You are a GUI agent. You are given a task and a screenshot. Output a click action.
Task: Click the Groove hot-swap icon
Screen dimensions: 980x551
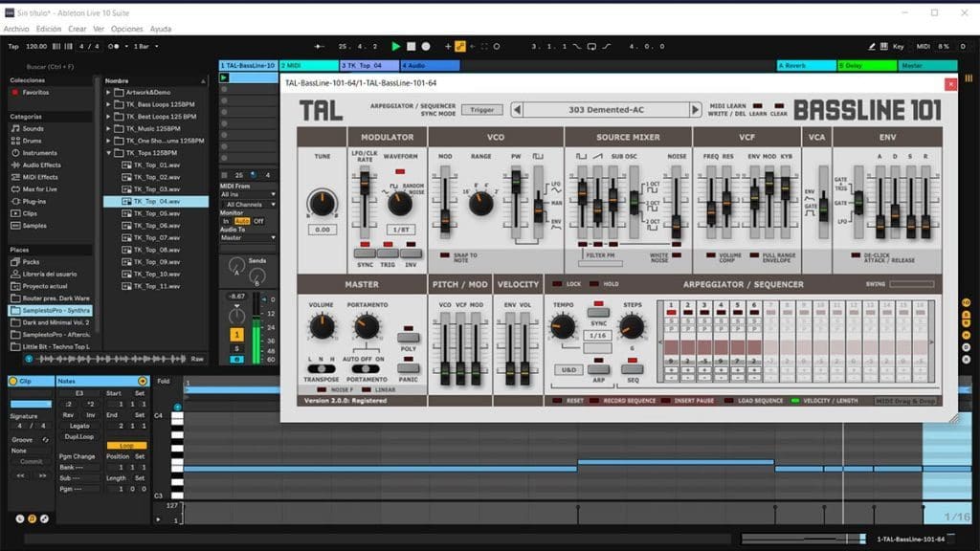click(x=45, y=440)
